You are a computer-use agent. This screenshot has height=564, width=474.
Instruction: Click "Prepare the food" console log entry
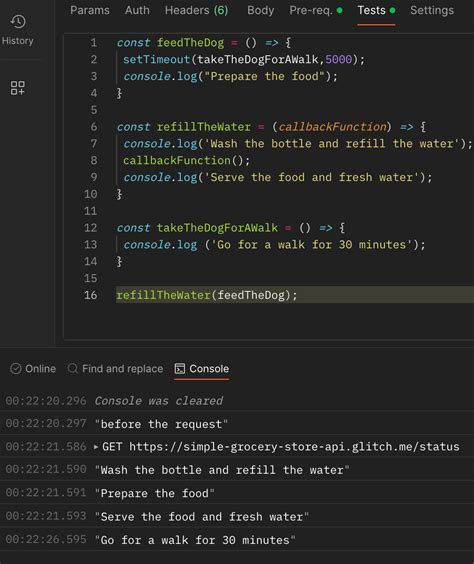[154, 493]
